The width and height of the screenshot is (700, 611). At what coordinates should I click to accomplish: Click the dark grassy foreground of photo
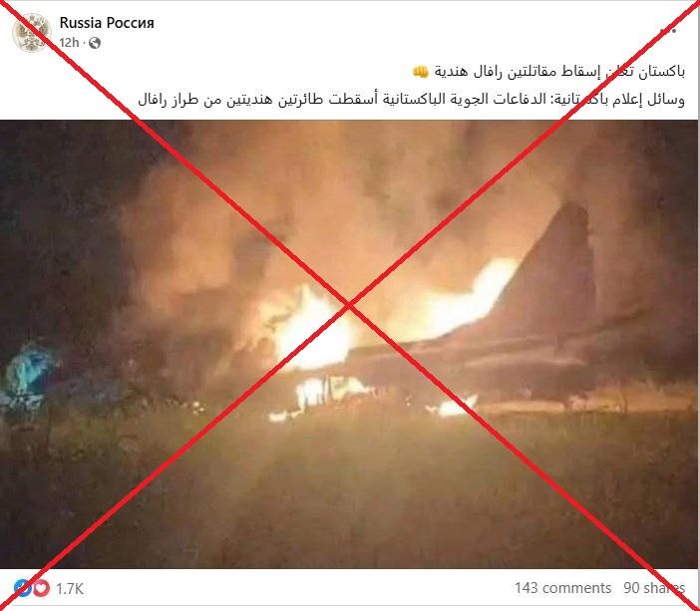click(348, 491)
